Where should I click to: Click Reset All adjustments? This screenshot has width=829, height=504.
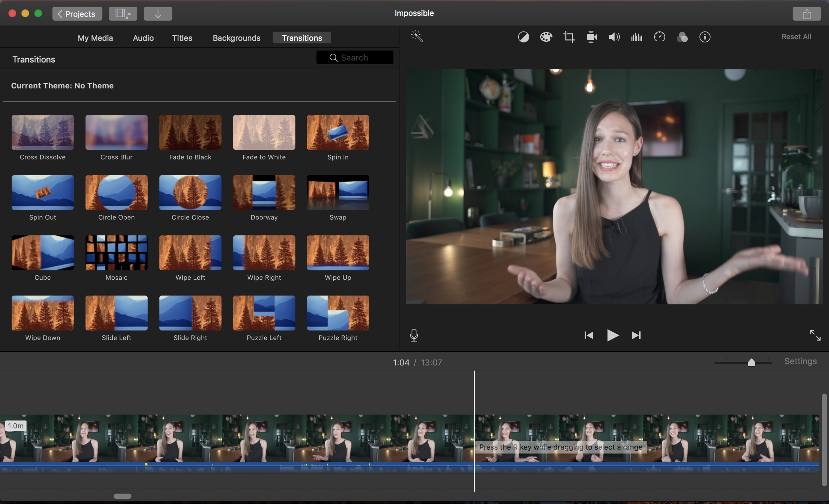796,37
